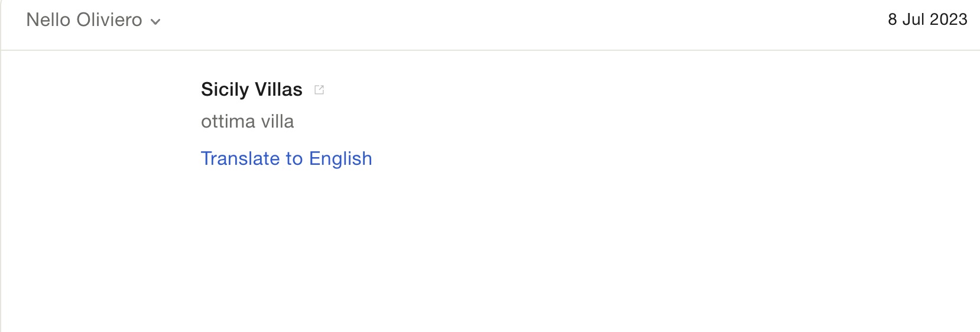Image resolution: width=980 pixels, height=332 pixels.
Task: Collapse the review using the header chevron
Action: pyautogui.click(x=155, y=22)
